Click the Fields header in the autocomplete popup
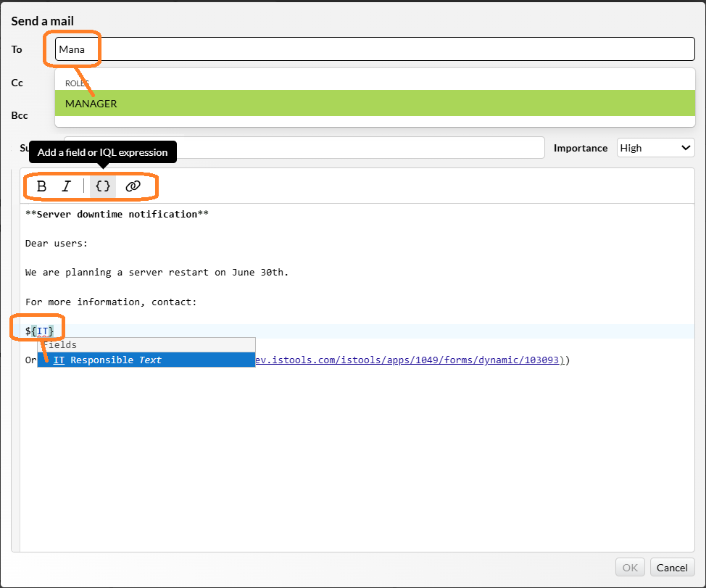The image size is (706, 588). pos(60,345)
